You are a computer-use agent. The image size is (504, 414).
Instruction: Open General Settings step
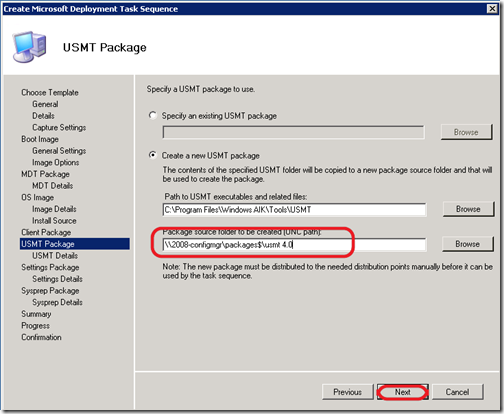(x=59, y=151)
